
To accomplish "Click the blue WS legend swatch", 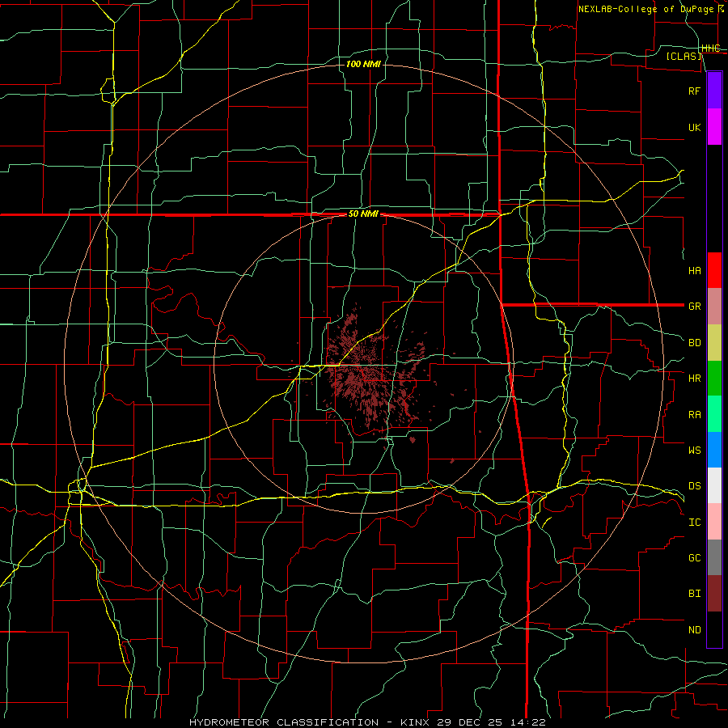I will 714,450.
